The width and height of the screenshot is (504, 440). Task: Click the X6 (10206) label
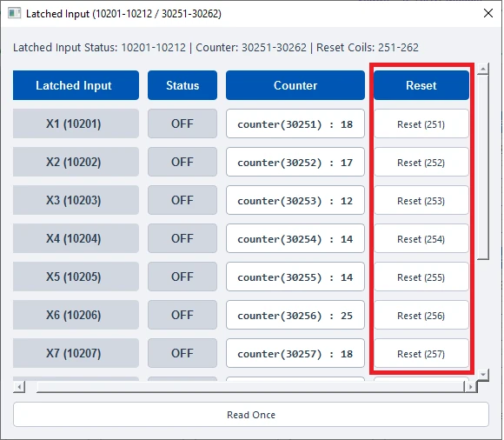coord(76,315)
